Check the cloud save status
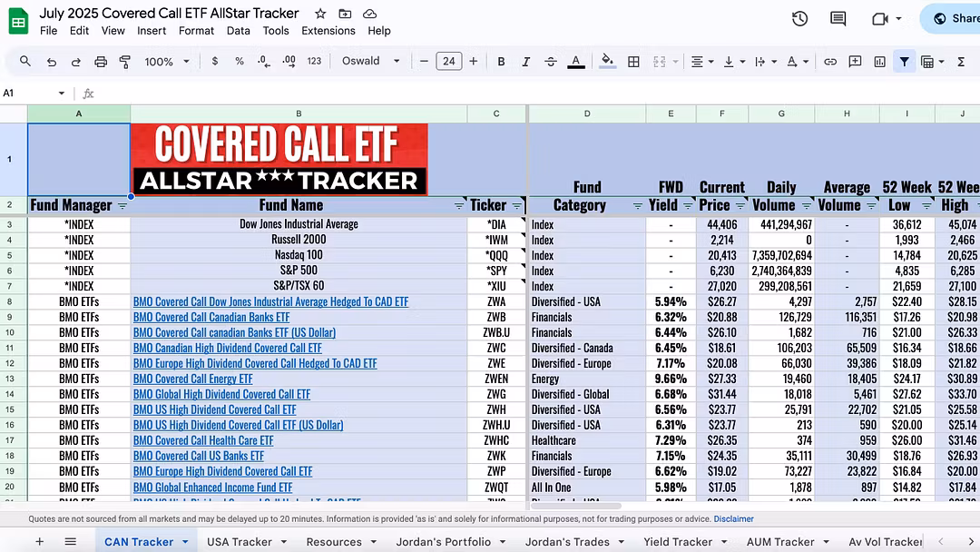The height and width of the screenshot is (552, 980). coord(369,14)
